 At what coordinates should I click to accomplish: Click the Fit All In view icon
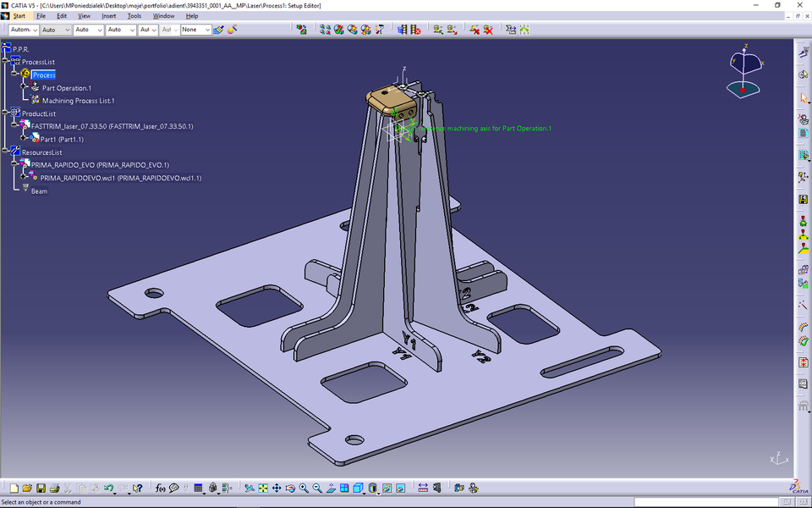click(x=263, y=489)
